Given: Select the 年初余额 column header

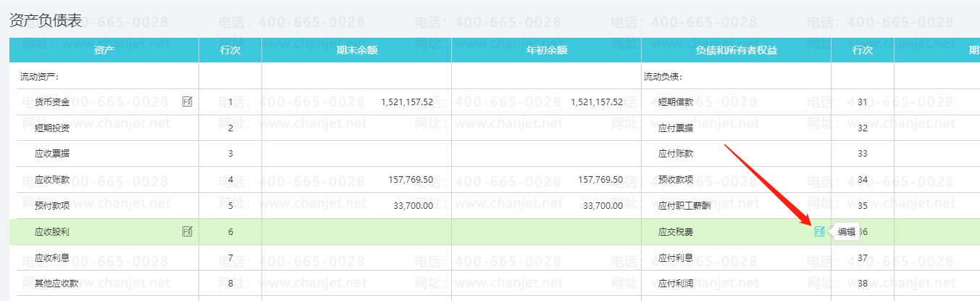Looking at the screenshot, I should pos(546,50).
